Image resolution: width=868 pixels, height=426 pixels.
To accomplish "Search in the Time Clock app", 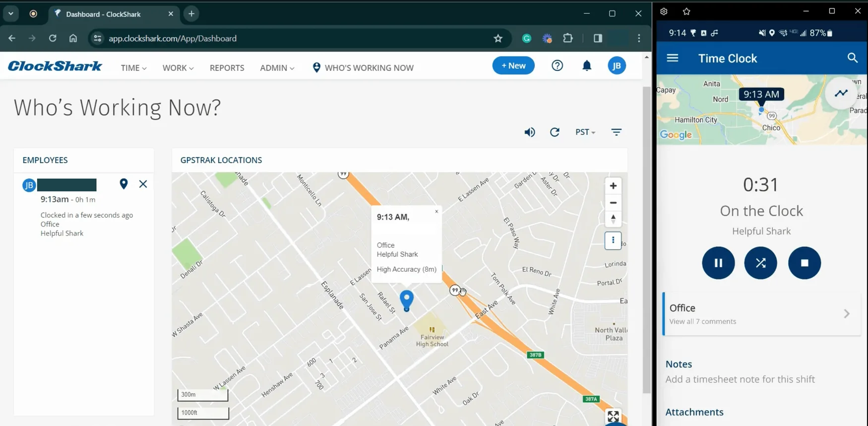I will [852, 58].
